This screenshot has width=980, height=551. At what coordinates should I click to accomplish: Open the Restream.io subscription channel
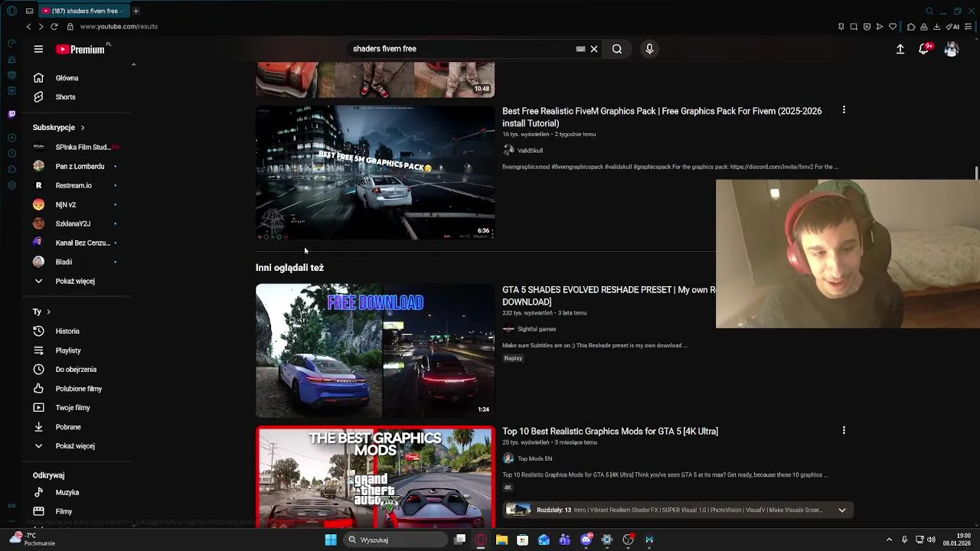point(73,185)
